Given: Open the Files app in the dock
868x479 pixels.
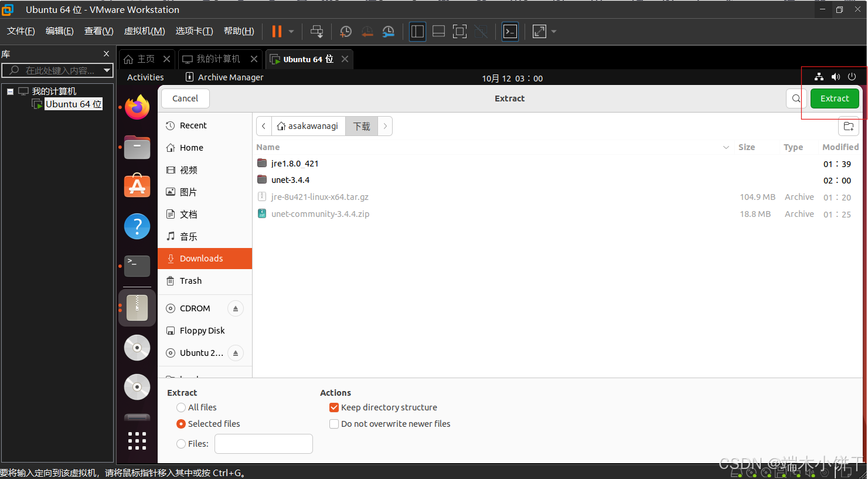Looking at the screenshot, I should pos(137,147).
